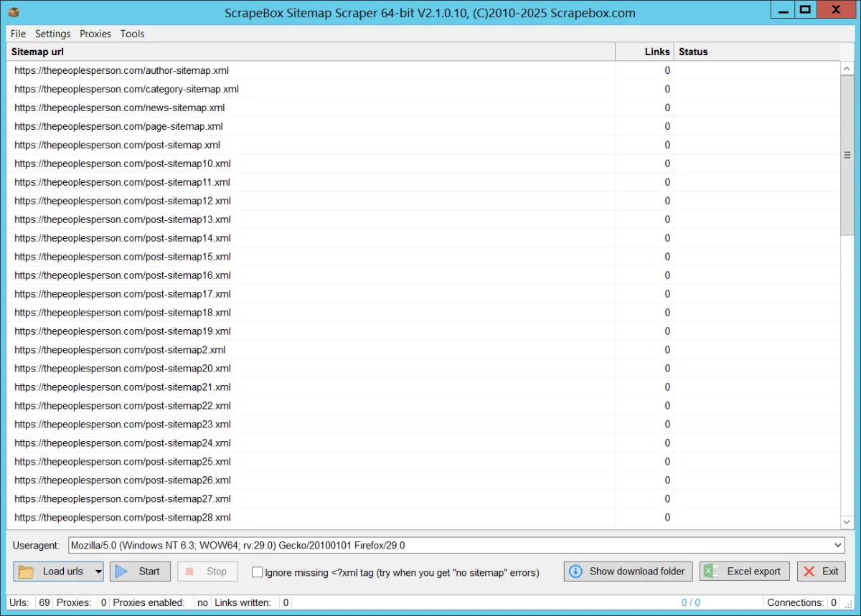Select the post-sitemap20.xml row
Image resolution: width=861 pixels, height=616 pixels.
[x=423, y=369]
